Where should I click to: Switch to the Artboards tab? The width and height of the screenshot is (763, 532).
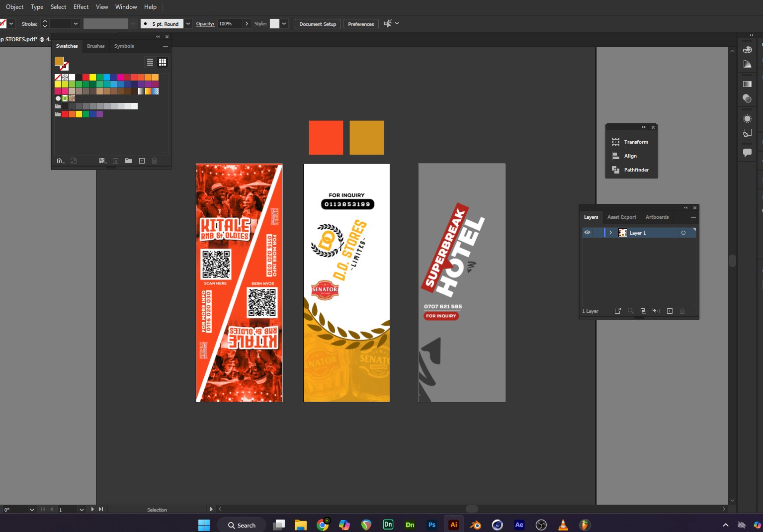pos(657,217)
